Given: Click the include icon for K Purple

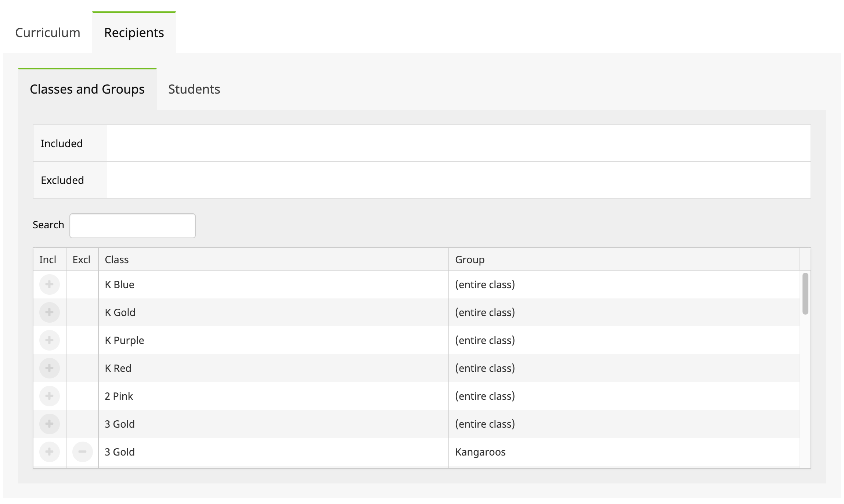Looking at the screenshot, I should click(49, 340).
